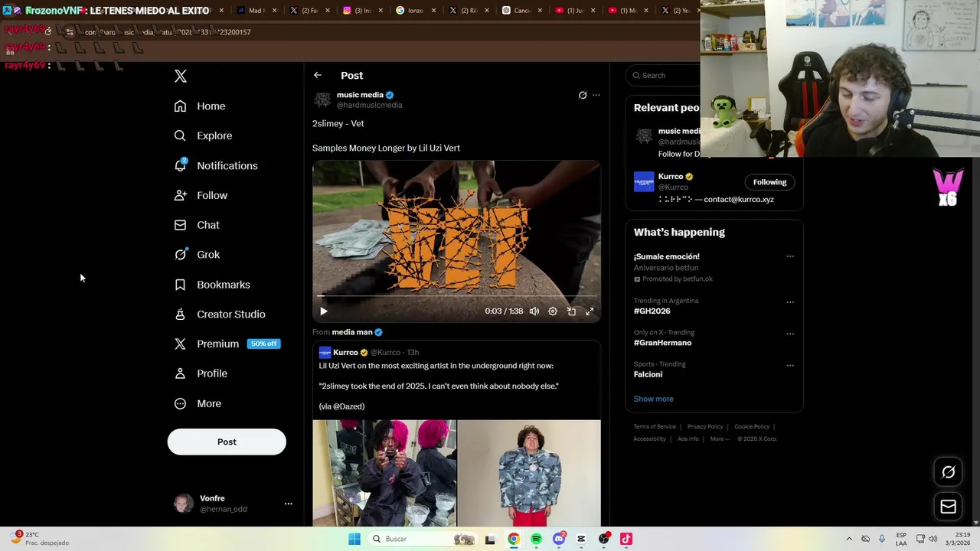Open the Home page

coord(200,106)
